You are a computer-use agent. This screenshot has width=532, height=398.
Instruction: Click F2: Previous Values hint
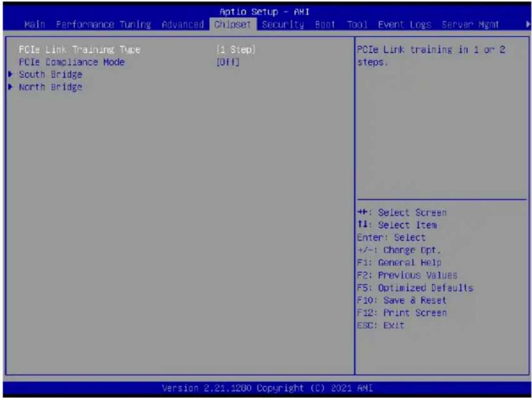[x=407, y=275]
